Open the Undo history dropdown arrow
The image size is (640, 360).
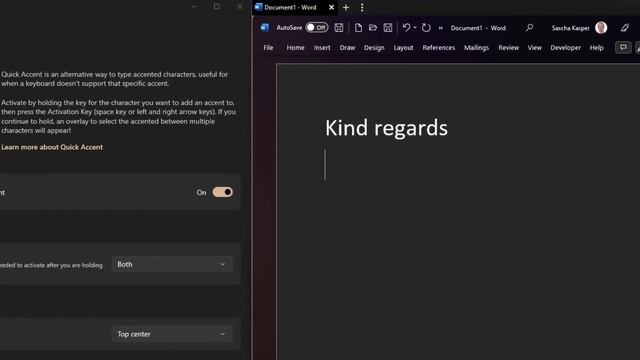tap(415, 27)
